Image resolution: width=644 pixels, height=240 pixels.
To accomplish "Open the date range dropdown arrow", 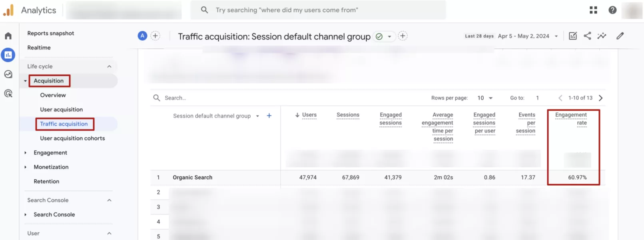I will tap(556, 36).
